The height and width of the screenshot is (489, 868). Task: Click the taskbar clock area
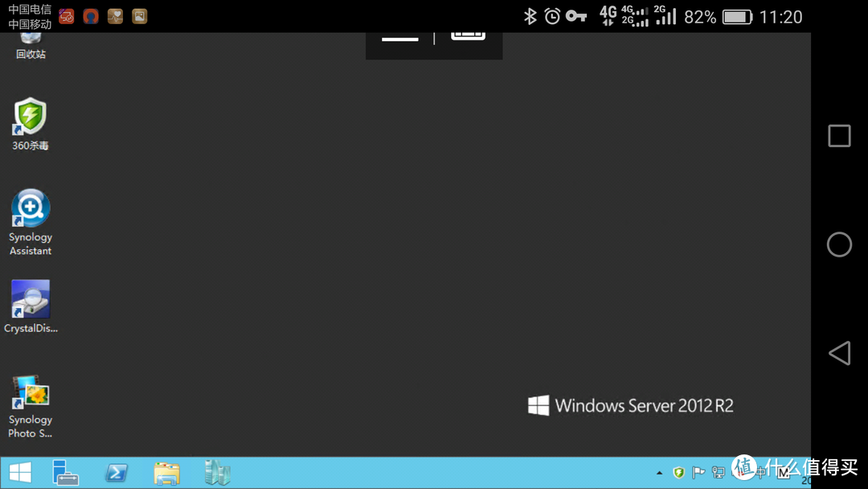click(x=804, y=478)
